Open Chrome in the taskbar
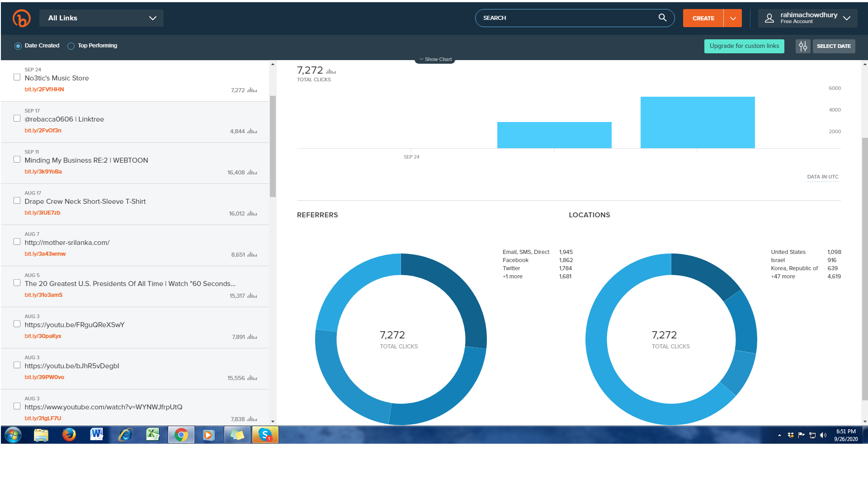Viewport: 868px width, 488px height. (181, 435)
